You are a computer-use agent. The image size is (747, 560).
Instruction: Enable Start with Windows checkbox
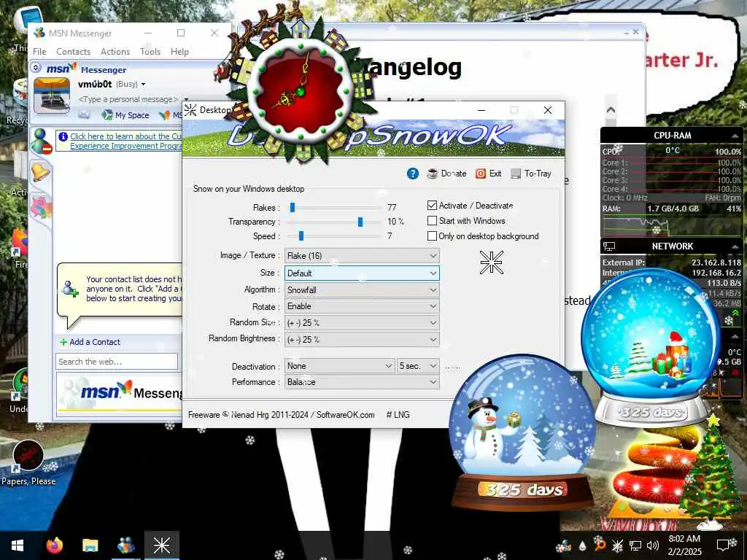click(432, 220)
